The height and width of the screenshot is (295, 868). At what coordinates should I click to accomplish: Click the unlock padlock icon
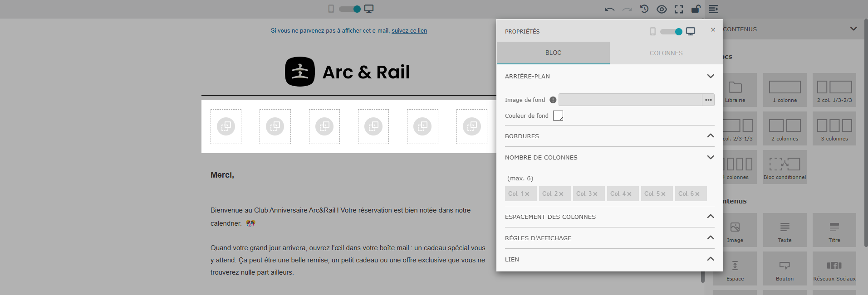[x=696, y=9]
